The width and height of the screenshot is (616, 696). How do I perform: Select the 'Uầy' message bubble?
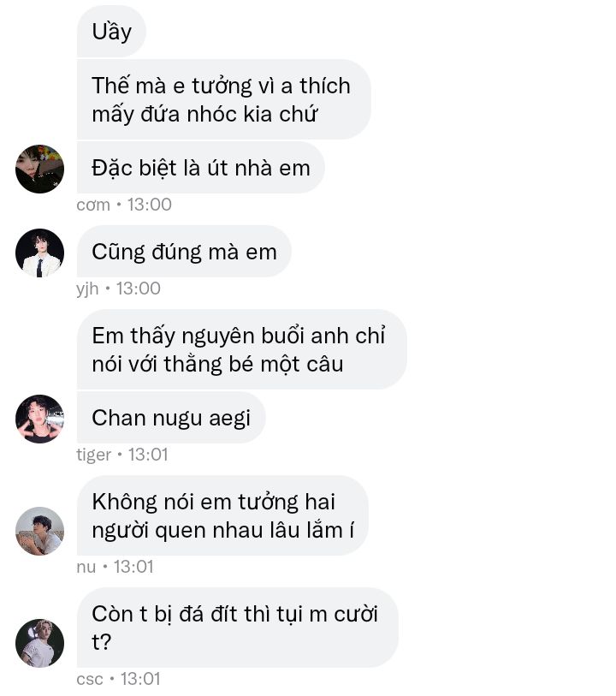111,32
